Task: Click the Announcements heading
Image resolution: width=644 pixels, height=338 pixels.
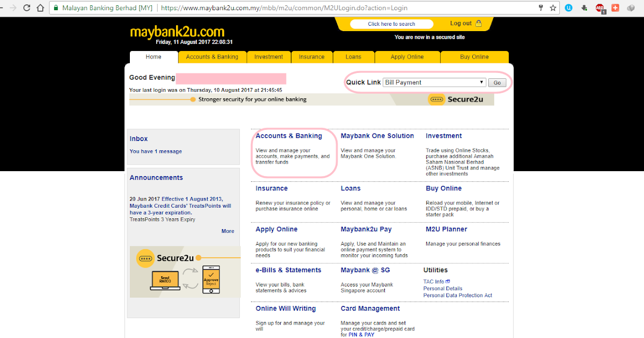Action: [x=156, y=178]
